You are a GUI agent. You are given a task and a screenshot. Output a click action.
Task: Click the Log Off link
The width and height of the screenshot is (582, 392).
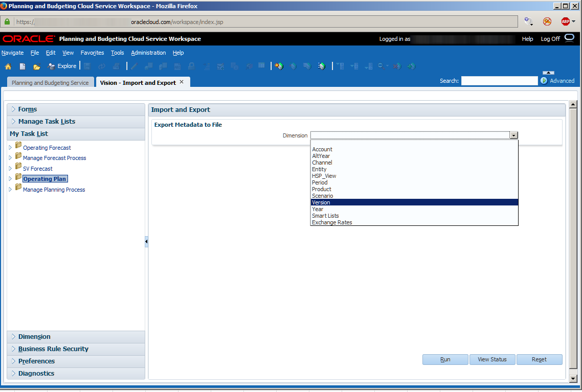(550, 39)
